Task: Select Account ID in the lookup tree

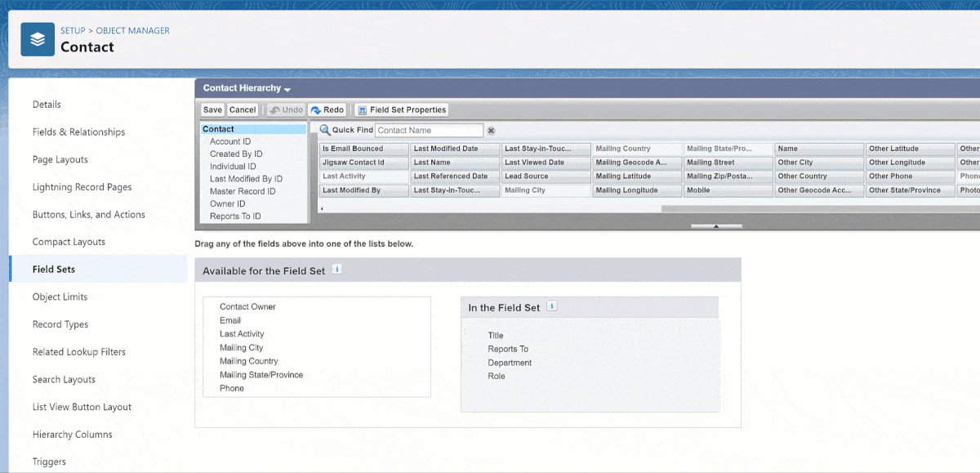Action: pos(230,141)
